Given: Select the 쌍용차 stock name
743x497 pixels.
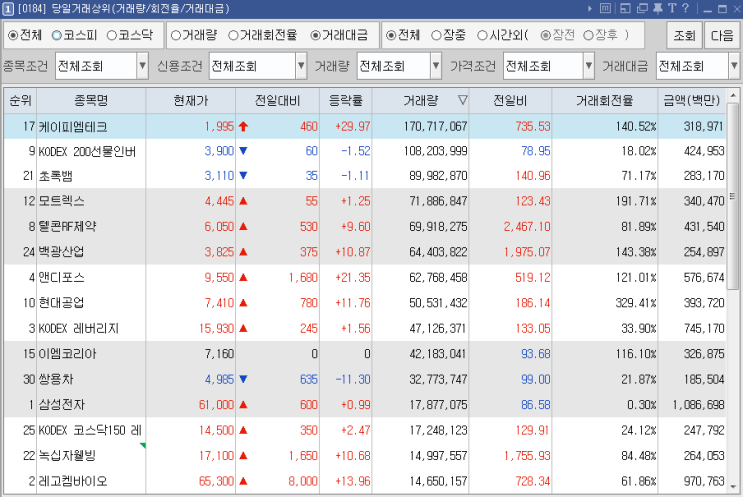Looking at the screenshot, I should pos(55,380).
